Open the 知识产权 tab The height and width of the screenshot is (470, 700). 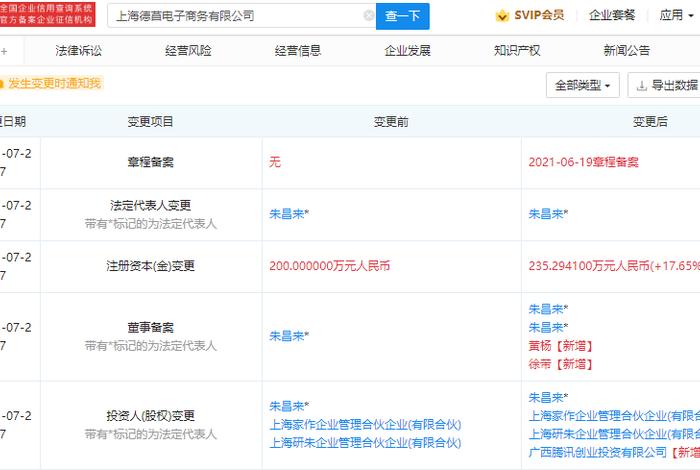pyautogui.click(x=517, y=51)
